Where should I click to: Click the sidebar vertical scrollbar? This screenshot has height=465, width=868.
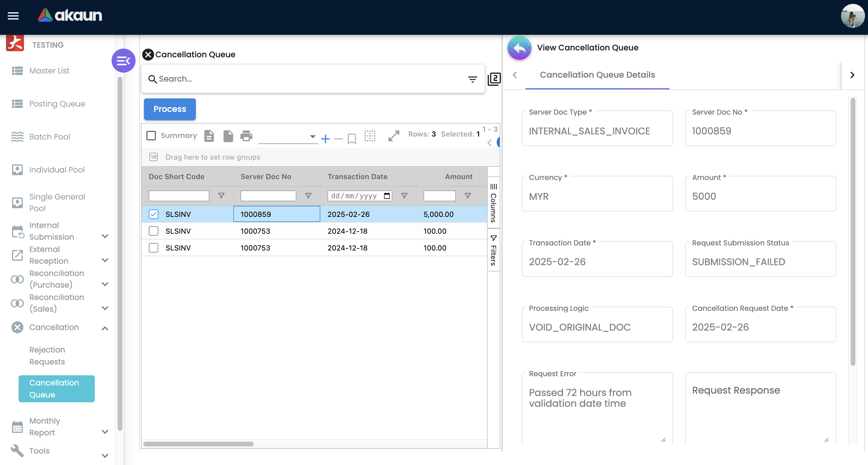coord(120,254)
